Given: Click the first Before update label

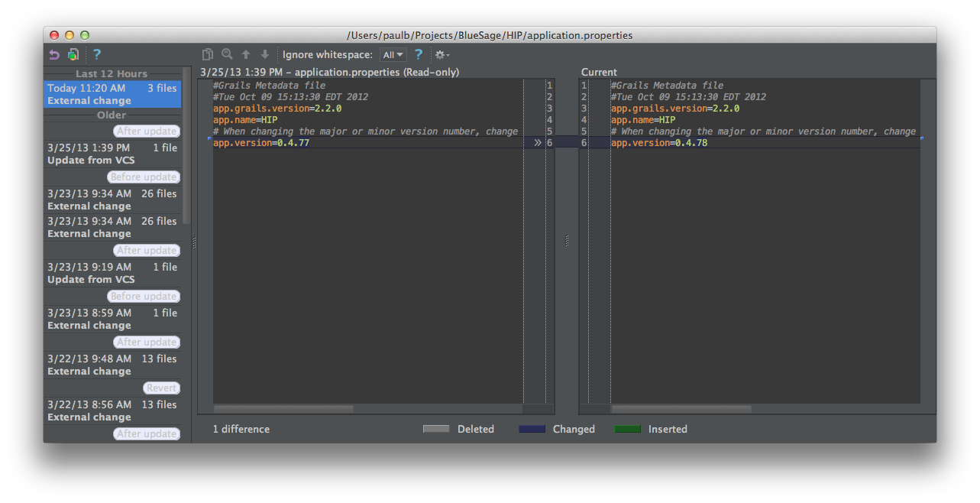Looking at the screenshot, I should (144, 177).
